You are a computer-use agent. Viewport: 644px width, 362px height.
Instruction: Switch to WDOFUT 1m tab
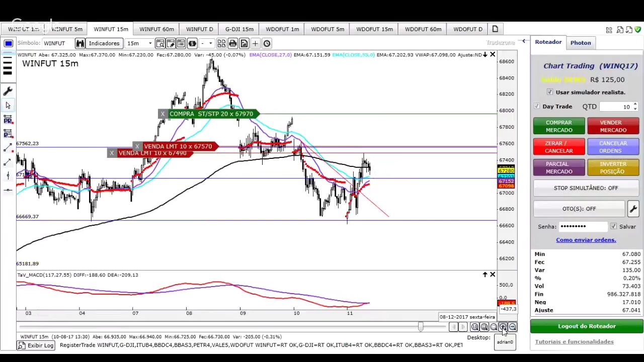(x=282, y=29)
